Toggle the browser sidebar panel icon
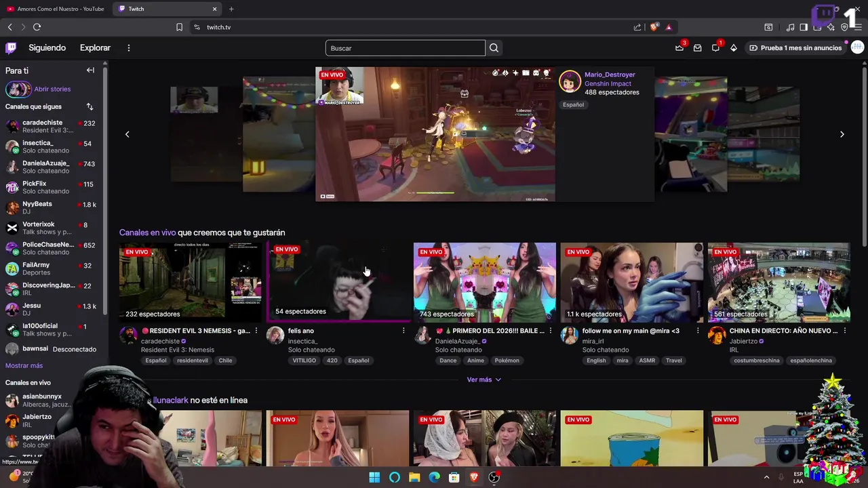The width and height of the screenshot is (868, 488). (x=804, y=27)
